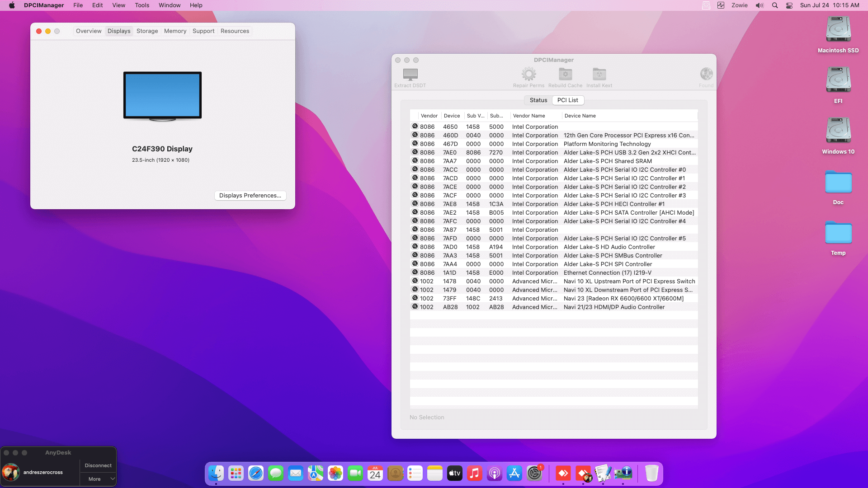Select the Alder Lake-S PCH Shared SRAM row

pyautogui.click(x=554, y=161)
